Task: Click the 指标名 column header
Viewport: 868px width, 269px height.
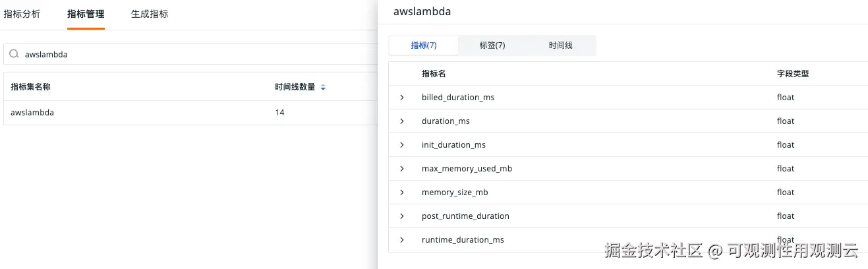Action: [x=434, y=74]
